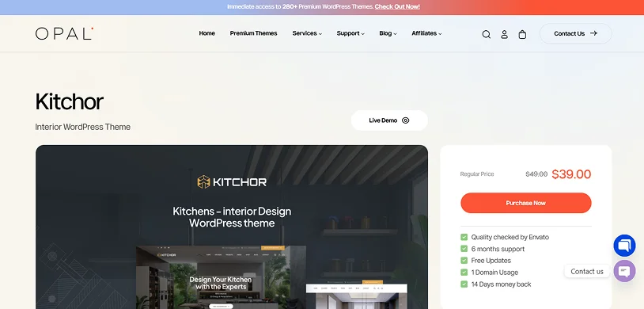Open the shopping bag cart icon

(x=522, y=35)
